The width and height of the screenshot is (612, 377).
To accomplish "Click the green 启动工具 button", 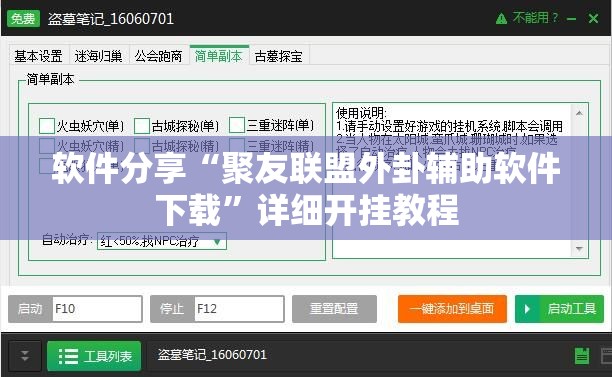I will [x=559, y=309].
